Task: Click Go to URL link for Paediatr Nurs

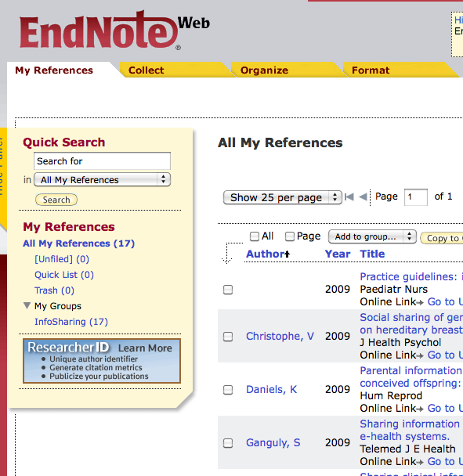Action: tap(445, 302)
